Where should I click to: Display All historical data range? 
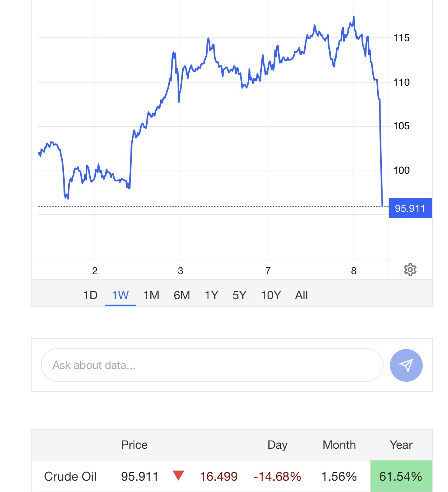(x=302, y=295)
